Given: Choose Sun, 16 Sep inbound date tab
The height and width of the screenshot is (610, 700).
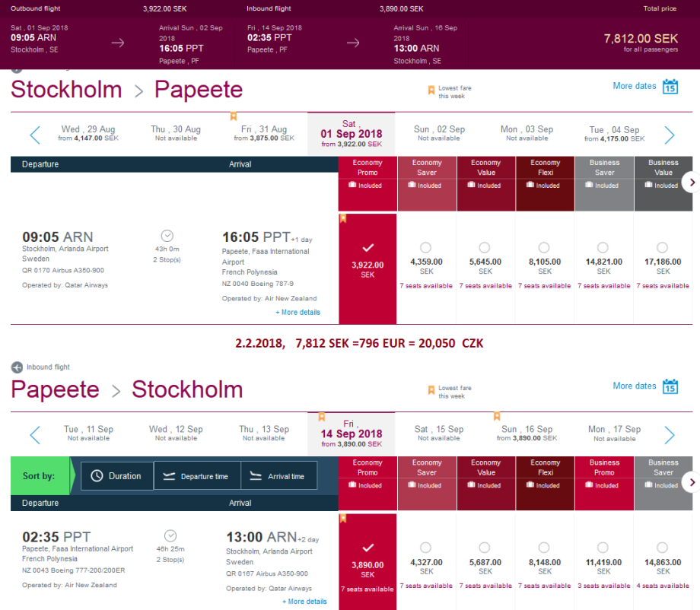Looking at the screenshot, I should [527, 434].
